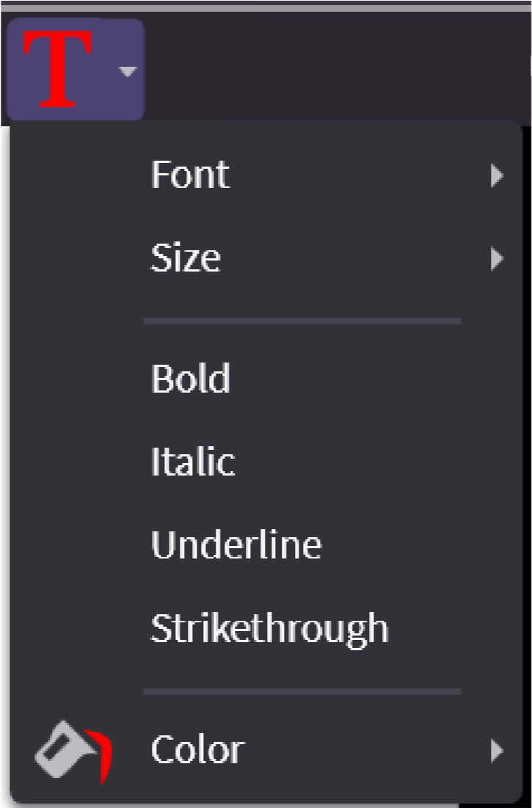Expand the Color submenu arrow
Image resolution: width=532 pixels, height=808 pixels.
[x=497, y=750]
